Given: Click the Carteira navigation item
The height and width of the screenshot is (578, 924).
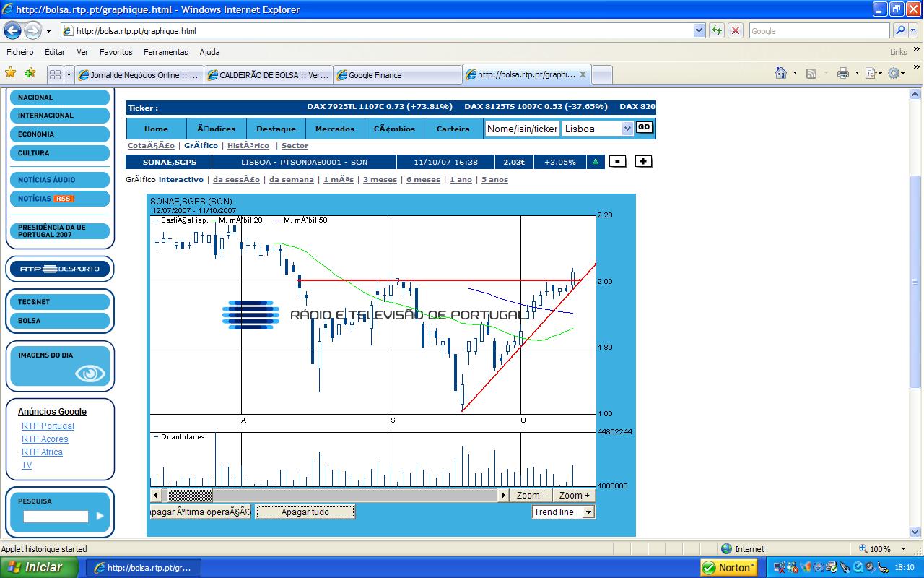Looking at the screenshot, I should 453,129.
